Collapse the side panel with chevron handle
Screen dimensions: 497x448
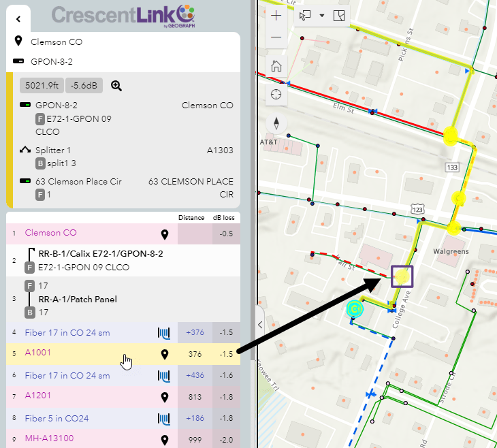[260, 325]
